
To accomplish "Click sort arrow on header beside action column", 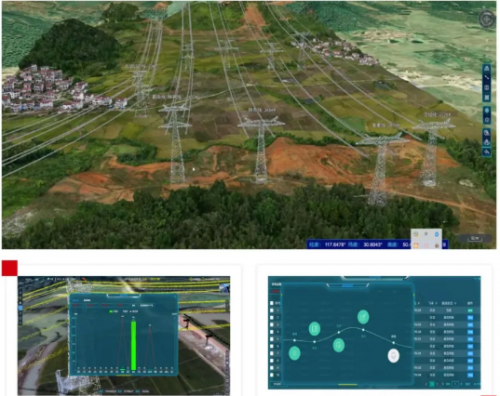I will (x=455, y=303).
